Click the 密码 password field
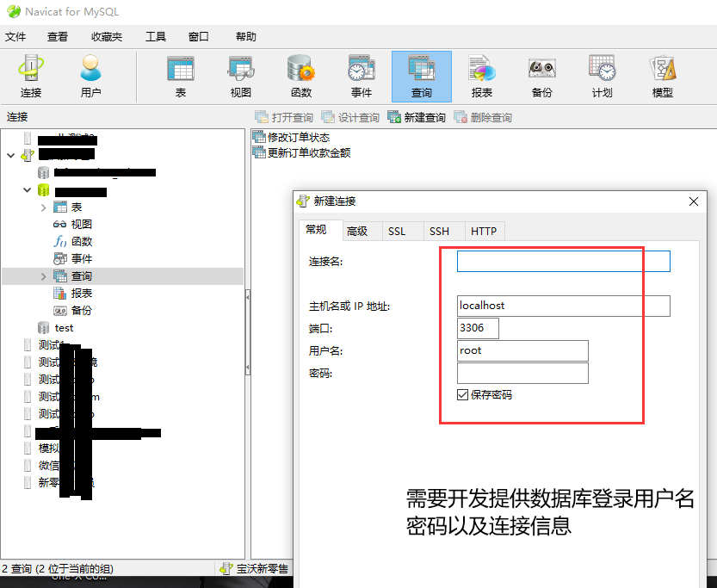This screenshot has height=588, width=717. pyautogui.click(x=522, y=373)
